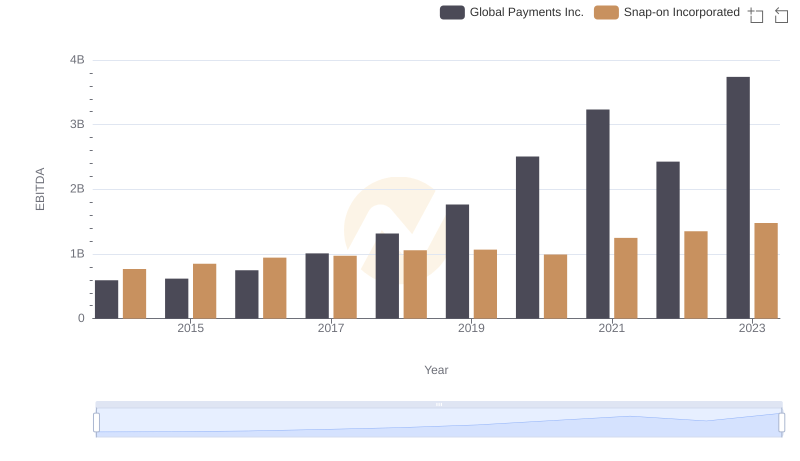Select the 2019 Snap-on bar
This screenshot has width=800, height=461.
(x=485, y=284)
